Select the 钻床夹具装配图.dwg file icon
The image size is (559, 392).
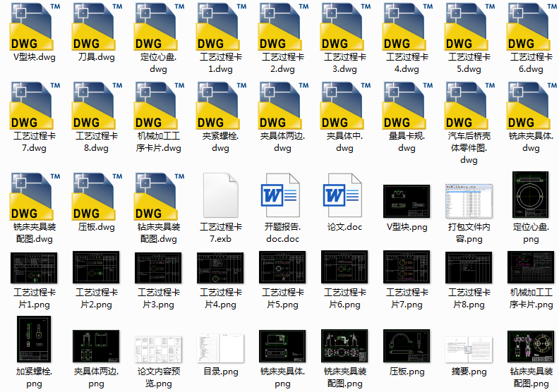(x=158, y=197)
